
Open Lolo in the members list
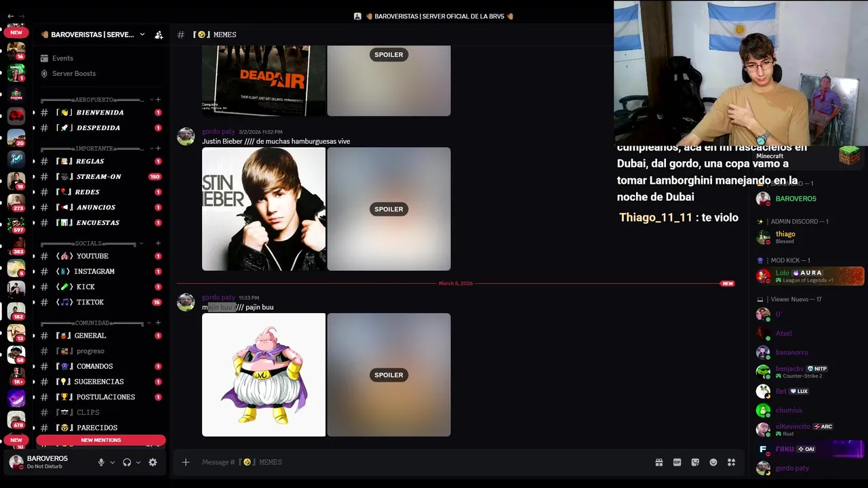810,276
